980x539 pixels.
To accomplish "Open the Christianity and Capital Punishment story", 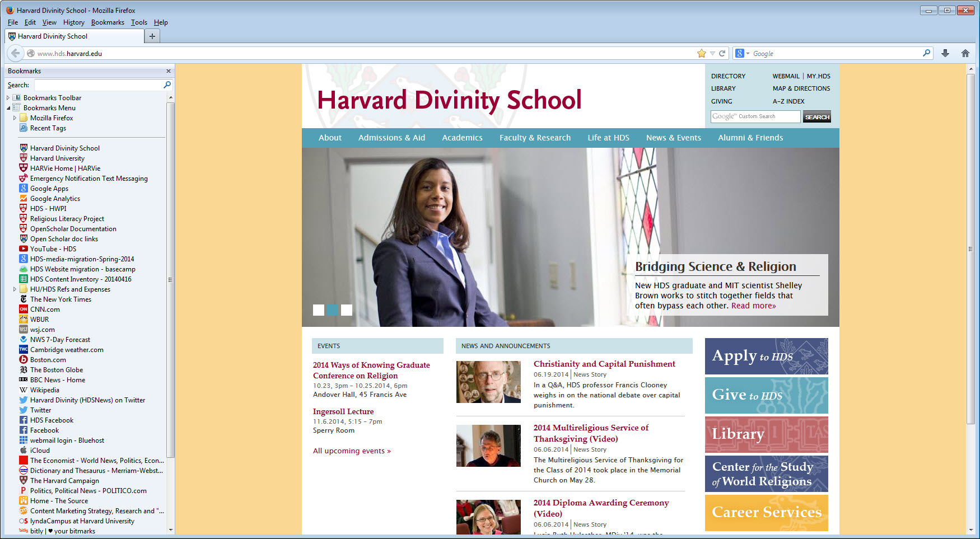I will [x=604, y=364].
